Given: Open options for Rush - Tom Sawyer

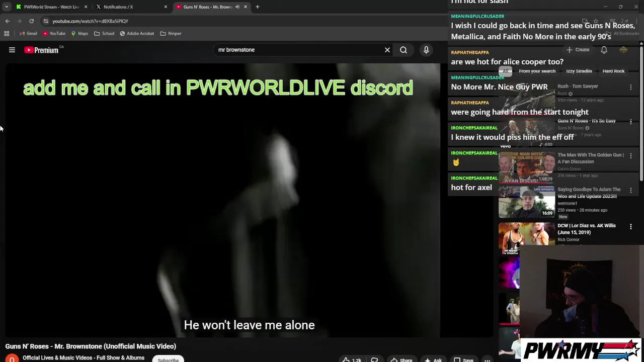Looking at the screenshot, I should pyautogui.click(x=630, y=87).
